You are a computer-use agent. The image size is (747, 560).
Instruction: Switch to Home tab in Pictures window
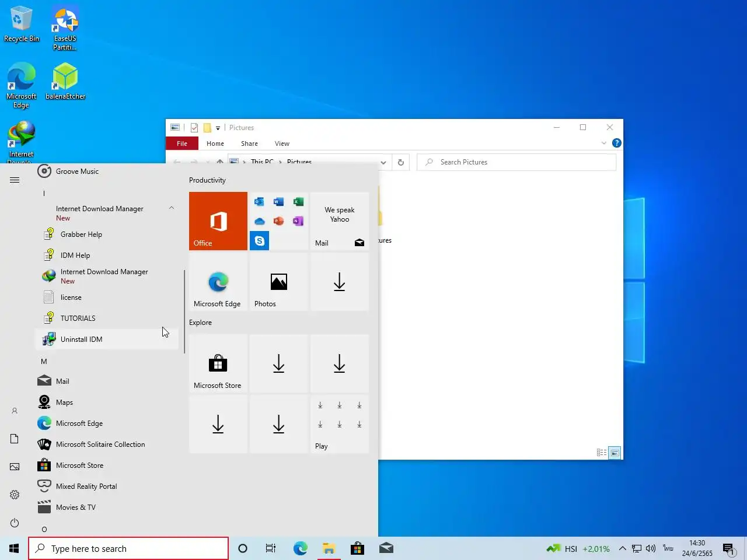(x=215, y=143)
